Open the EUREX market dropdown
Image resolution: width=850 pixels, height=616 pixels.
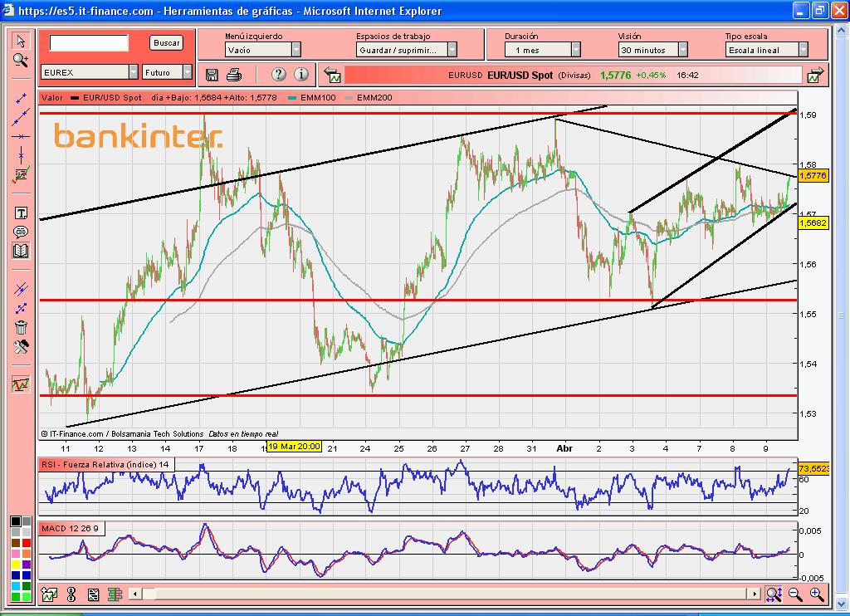tap(90, 72)
